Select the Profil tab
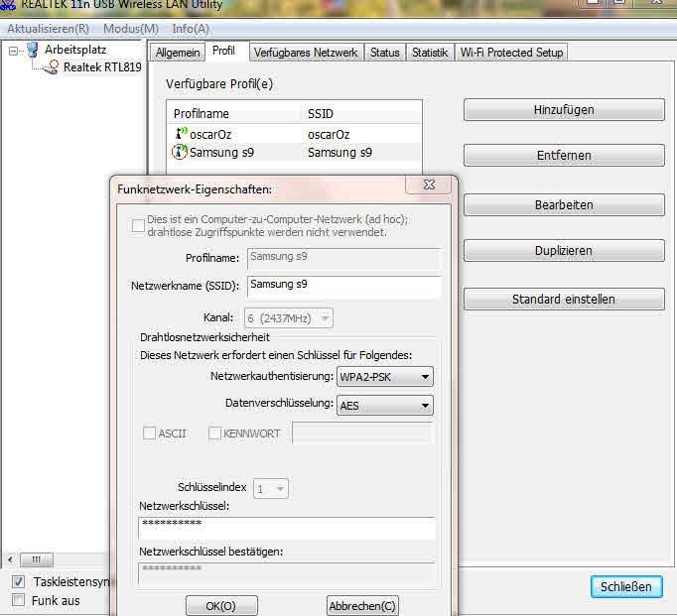Screen dimensions: 677x616 click(223, 51)
